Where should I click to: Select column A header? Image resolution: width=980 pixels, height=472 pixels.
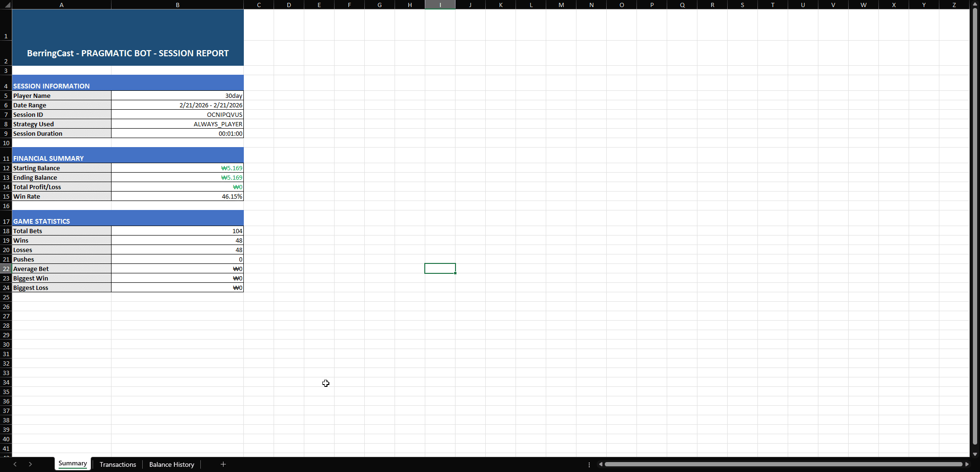coord(61,5)
